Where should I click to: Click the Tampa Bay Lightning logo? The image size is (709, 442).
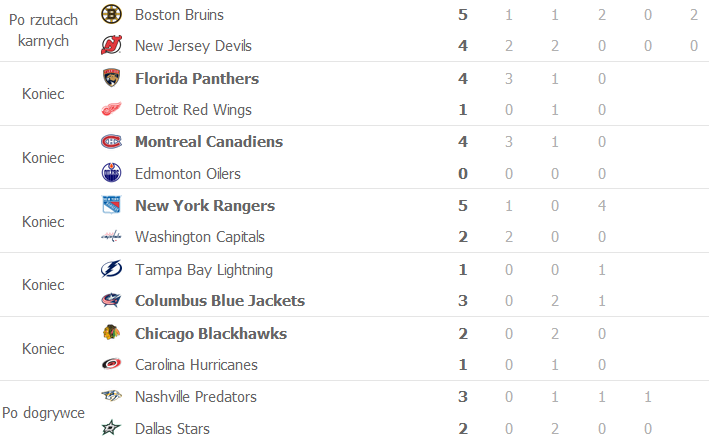(111, 269)
